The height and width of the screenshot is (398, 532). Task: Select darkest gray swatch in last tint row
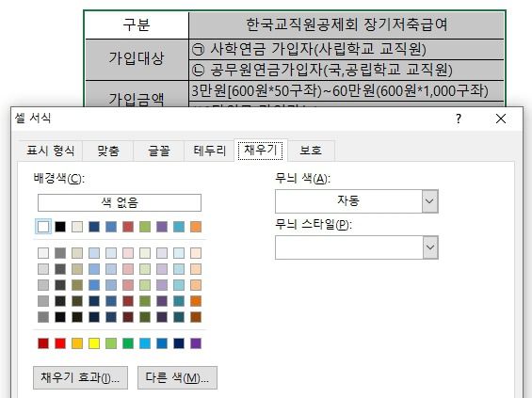click(43, 317)
